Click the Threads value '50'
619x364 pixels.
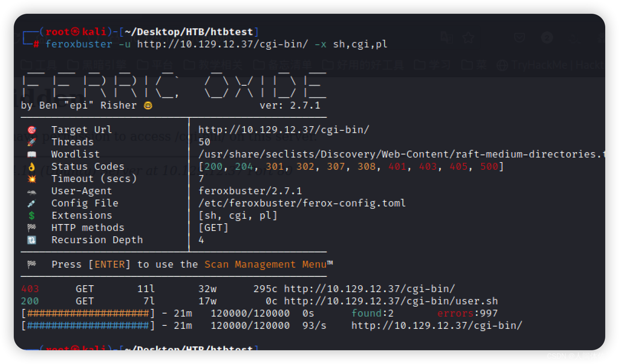[x=204, y=142]
